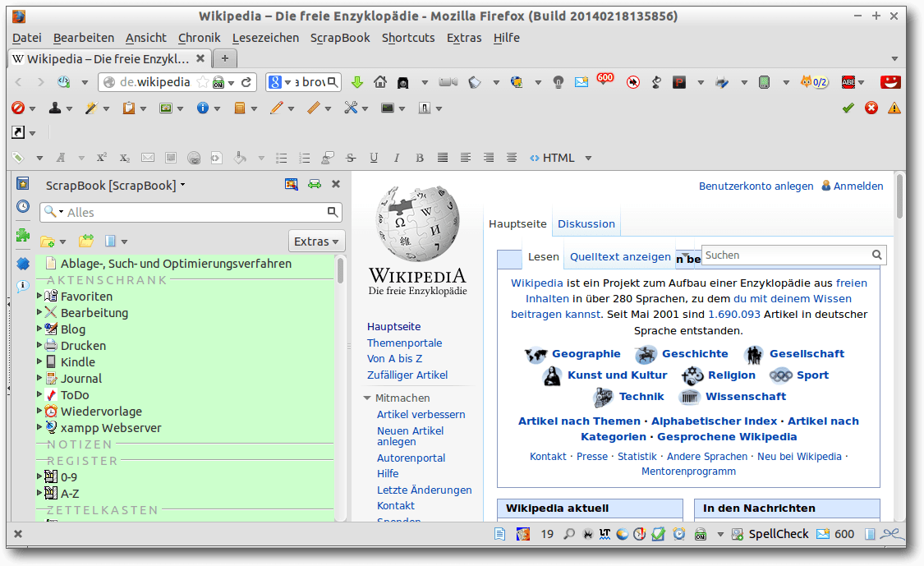924x566 pixels.
Task: Click the green puzzle add-ons sidebar icon
Action: point(22,235)
